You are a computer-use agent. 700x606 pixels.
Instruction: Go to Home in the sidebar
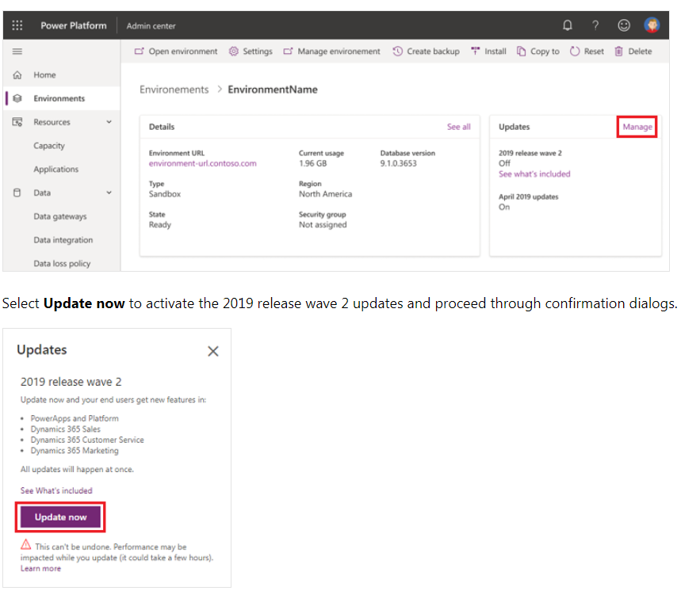pos(44,75)
